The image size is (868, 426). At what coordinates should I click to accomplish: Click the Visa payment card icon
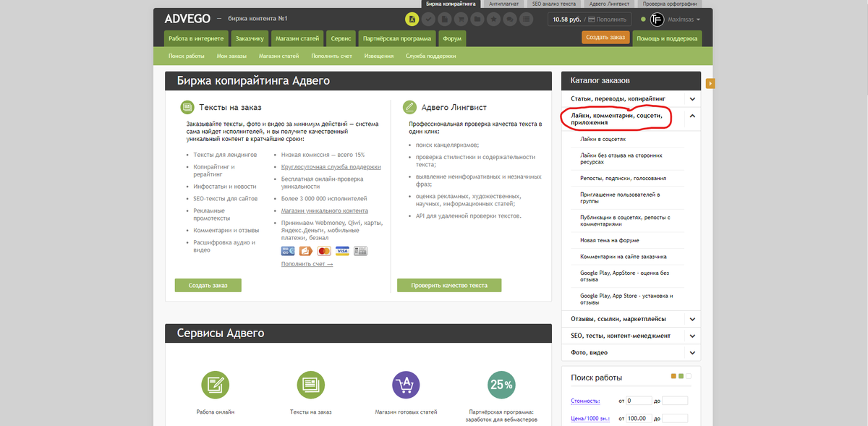tap(342, 251)
